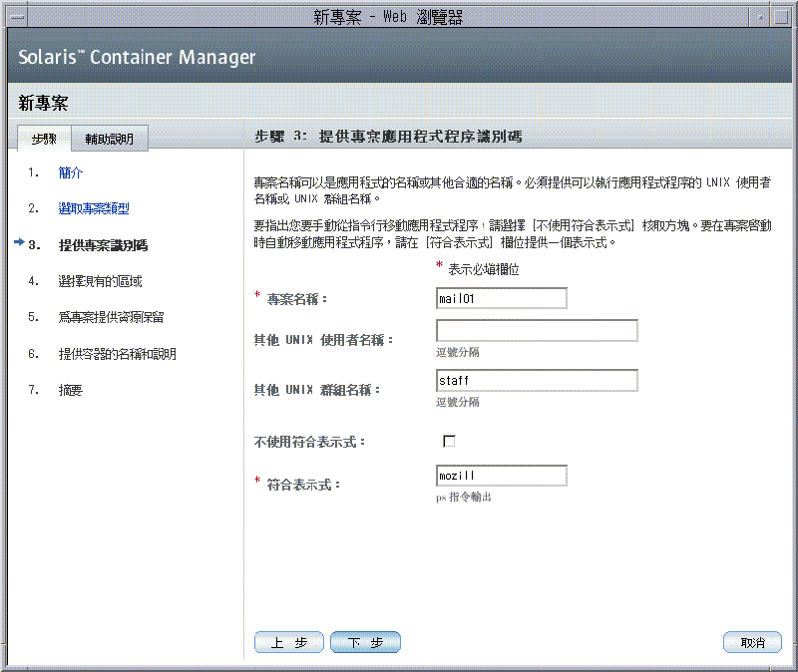Click the 表示必填欄位 legend text
Image resolution: width=798 pixels, height=672 pixels.
[484, 269]
